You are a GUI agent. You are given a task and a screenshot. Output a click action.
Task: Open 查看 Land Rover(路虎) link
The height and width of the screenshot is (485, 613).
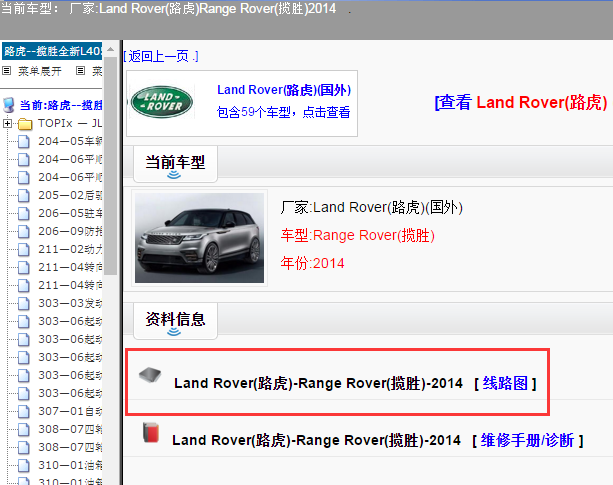click(x=521, y=102)
